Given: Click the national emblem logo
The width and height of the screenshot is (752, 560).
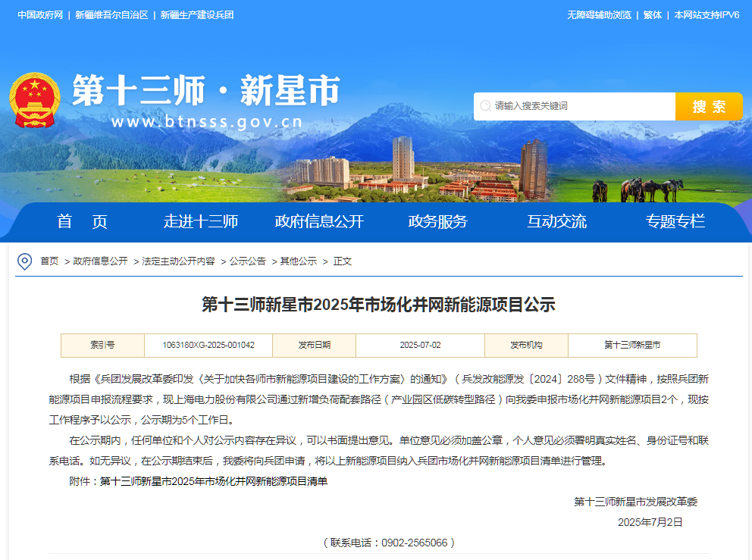Looking at the screenshot, I should tap(34, 100).
